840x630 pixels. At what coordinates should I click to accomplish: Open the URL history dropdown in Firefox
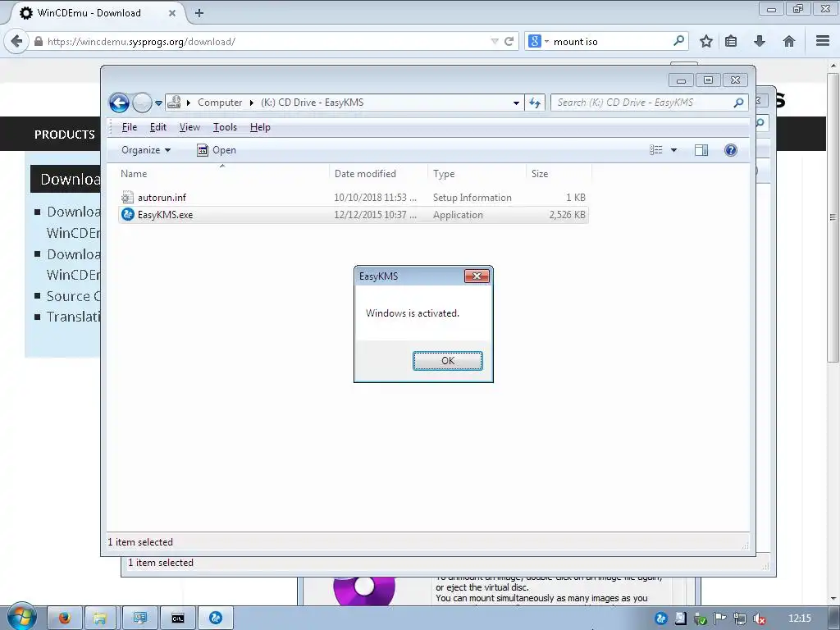click(x=495, y=41)
